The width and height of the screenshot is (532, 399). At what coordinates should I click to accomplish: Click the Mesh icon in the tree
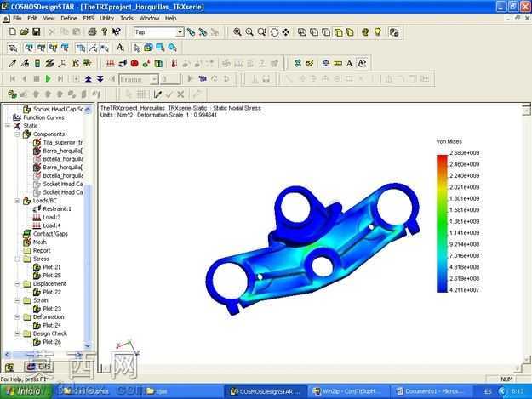tap(27, 242)
